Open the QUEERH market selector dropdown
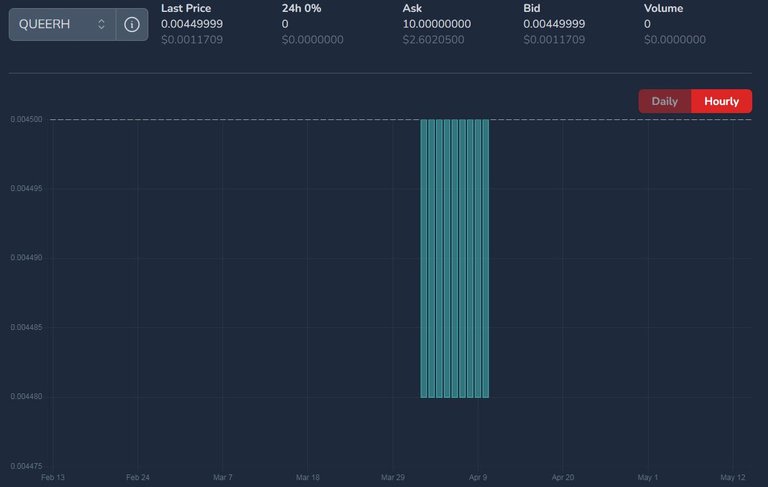The height and width of the screenshot is (487, 768). point(62,24)
